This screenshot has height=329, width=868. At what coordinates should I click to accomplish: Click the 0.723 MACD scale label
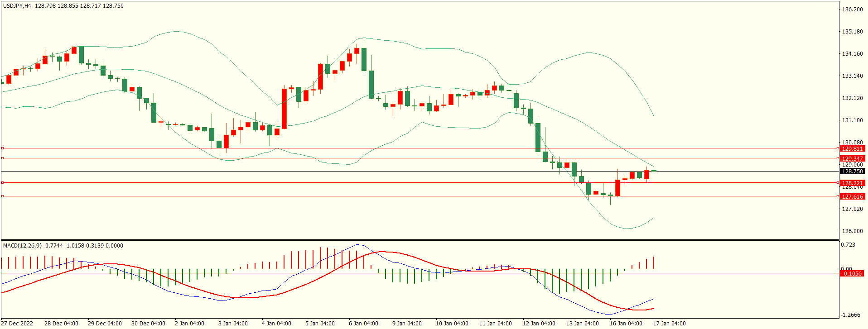pos(848,245)
